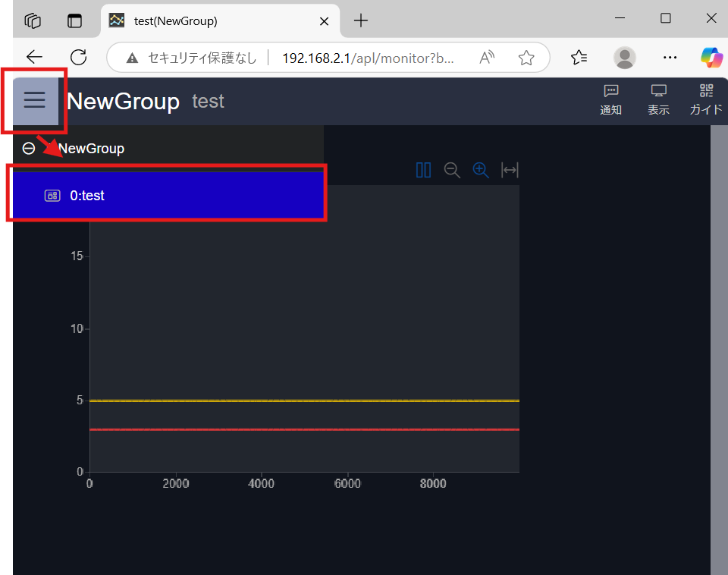Start read aloud for this page
This screenshot has width=728, height=575.
coord(487,58)
